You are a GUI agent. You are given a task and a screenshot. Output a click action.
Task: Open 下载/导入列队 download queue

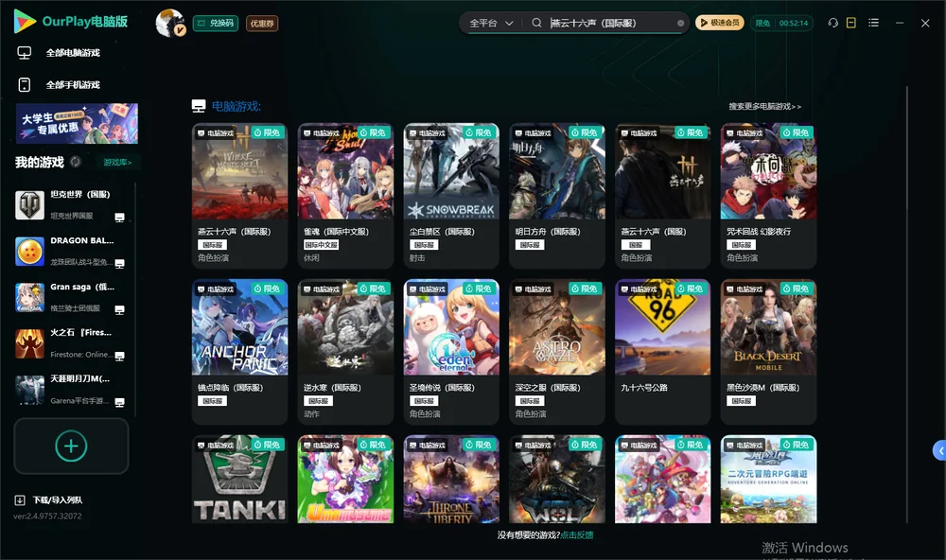pos(48,499)
